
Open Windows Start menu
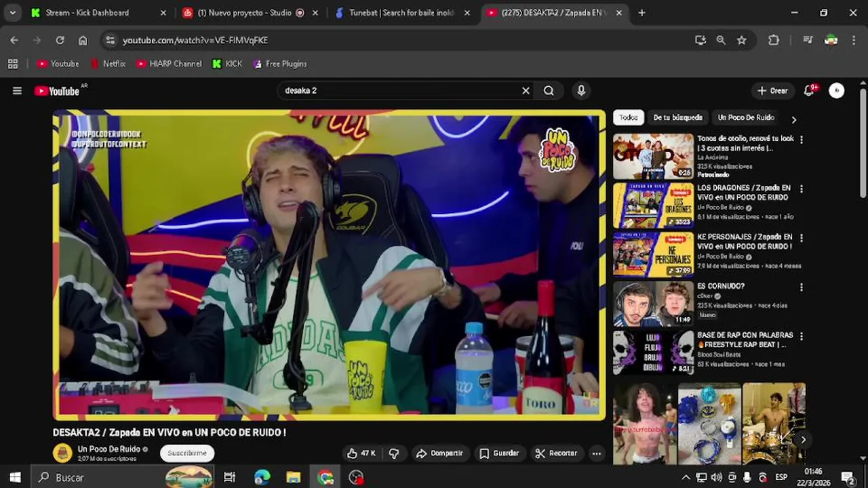pyautogui.click(x=15, y=478)
